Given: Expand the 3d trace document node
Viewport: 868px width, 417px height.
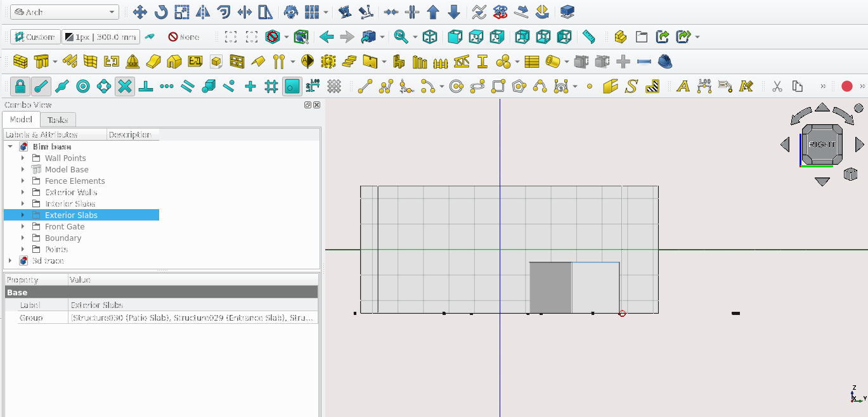Looking at the screenshot, I should click(x=10, y=260).
